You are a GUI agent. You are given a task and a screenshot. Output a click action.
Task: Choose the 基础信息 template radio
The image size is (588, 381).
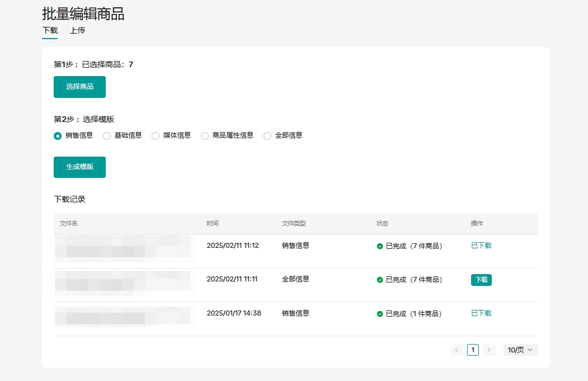pyautogui.click(x=107, y=135)
